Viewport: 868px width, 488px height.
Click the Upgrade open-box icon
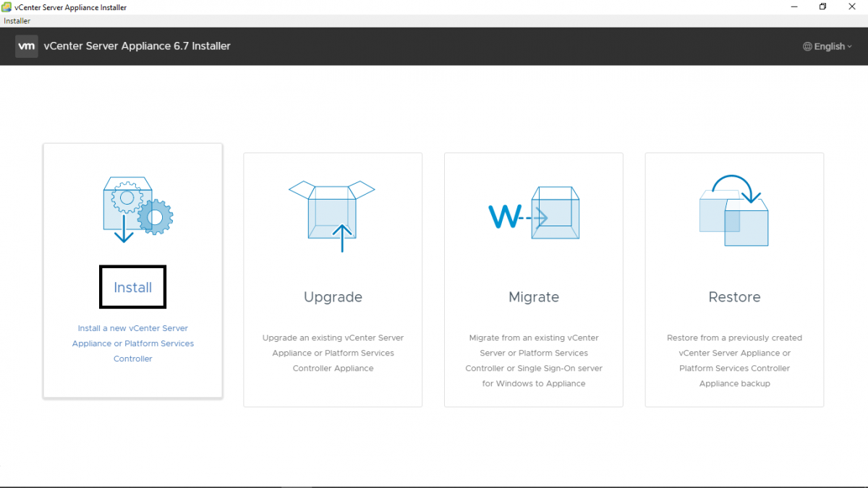tap(332, 215)
